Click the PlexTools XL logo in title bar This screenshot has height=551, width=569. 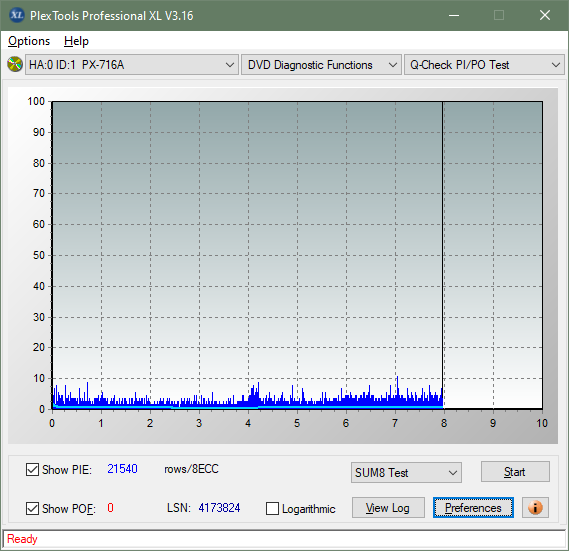[17, 16]
